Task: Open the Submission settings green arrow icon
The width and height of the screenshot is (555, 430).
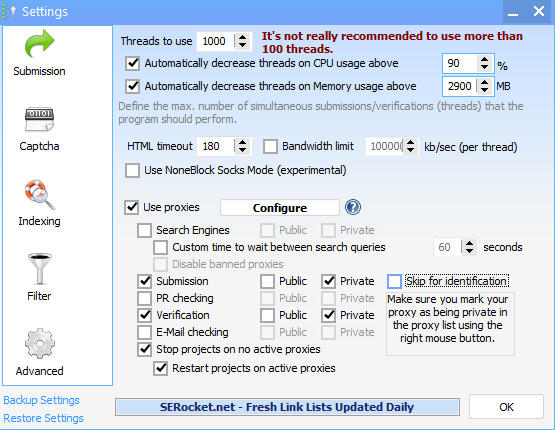Action: point(39,44)
